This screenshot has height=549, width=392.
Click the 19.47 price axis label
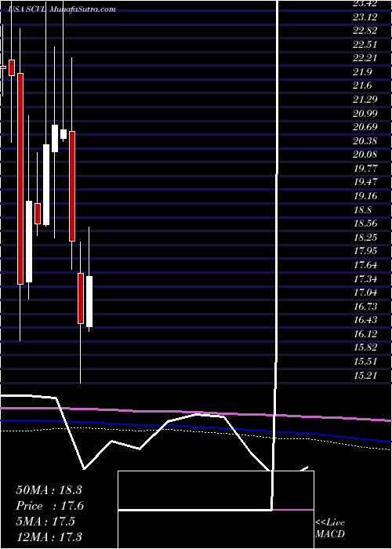365,183
